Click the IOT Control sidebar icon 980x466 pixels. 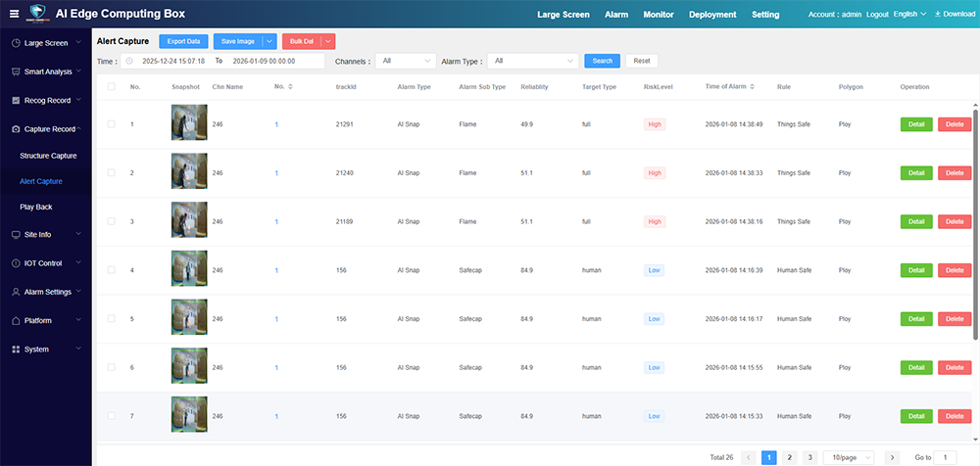click(x=15, y=263)
